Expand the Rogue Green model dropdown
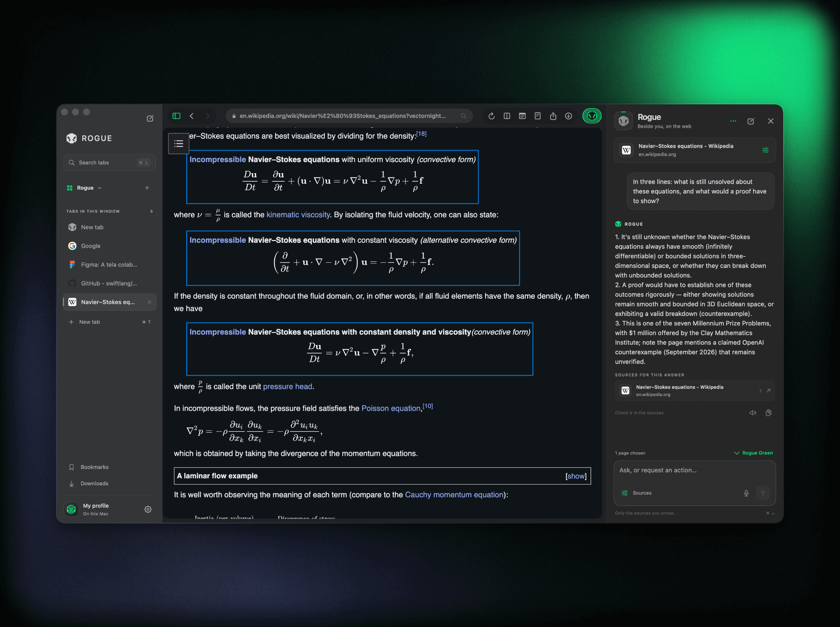This screenshot has height=627, width=840. tap(754, 453)
